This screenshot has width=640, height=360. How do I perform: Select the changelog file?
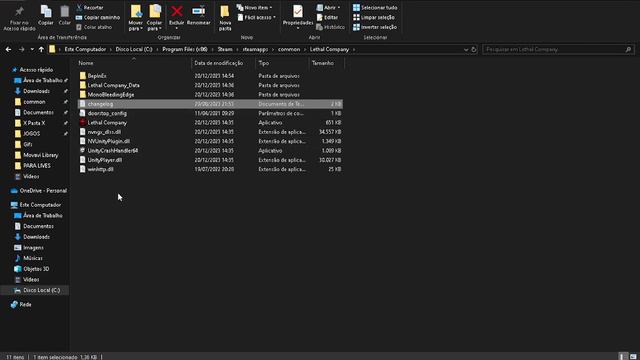pos(210,104)
